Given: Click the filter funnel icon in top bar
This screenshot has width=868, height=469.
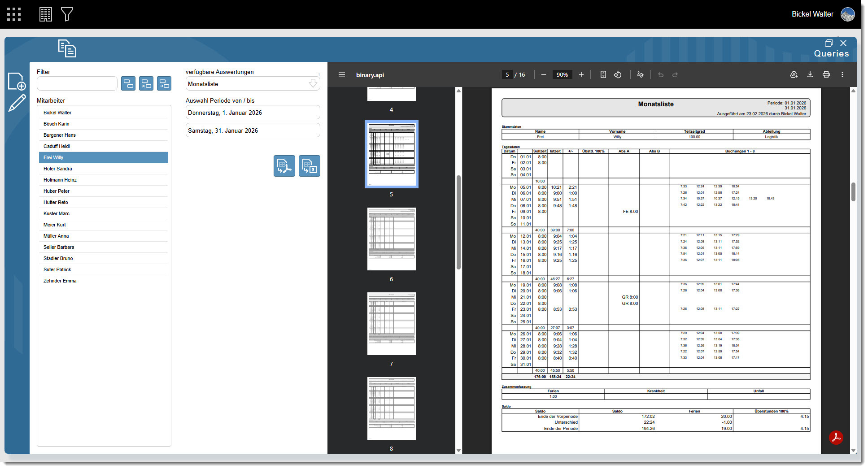Looking at the screenshot, I should pos(67,14).
